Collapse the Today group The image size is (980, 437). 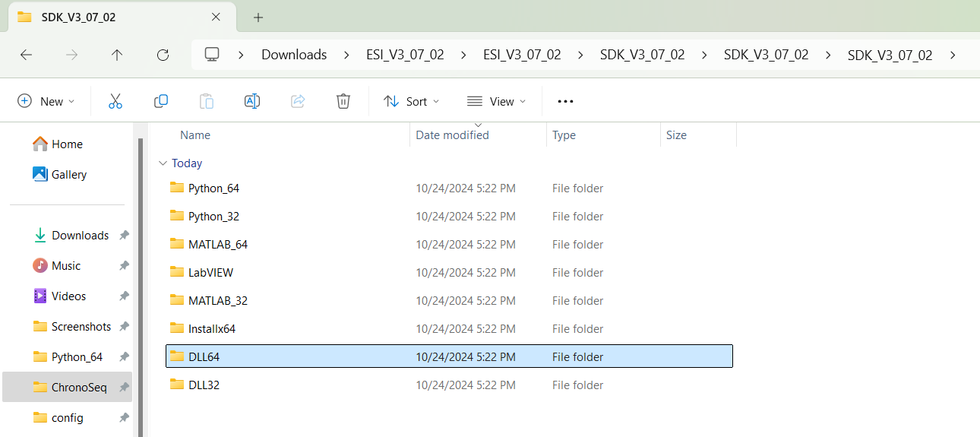click(163, 163)
